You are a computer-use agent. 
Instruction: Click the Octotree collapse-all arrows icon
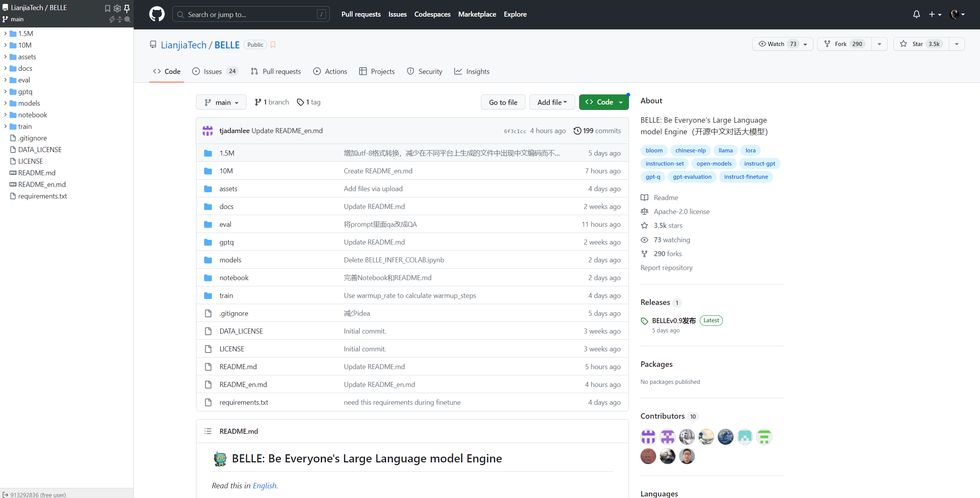[x=120, y=19]
